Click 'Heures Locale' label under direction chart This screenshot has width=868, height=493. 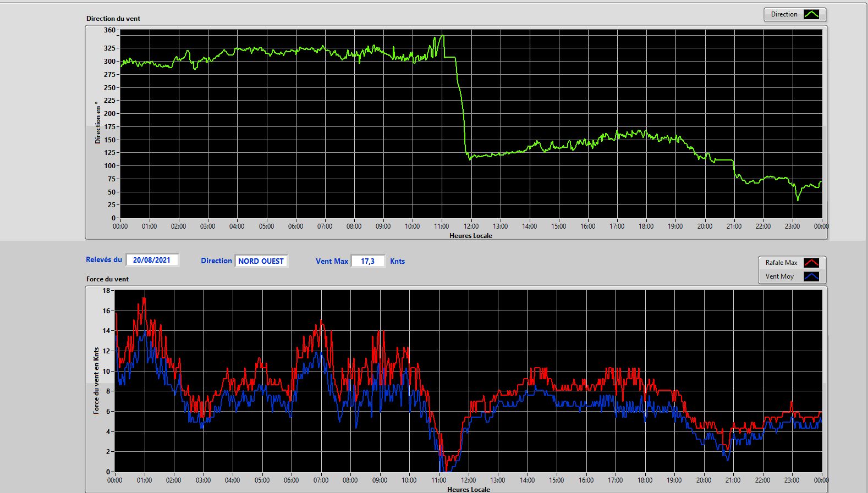point(471,235)
